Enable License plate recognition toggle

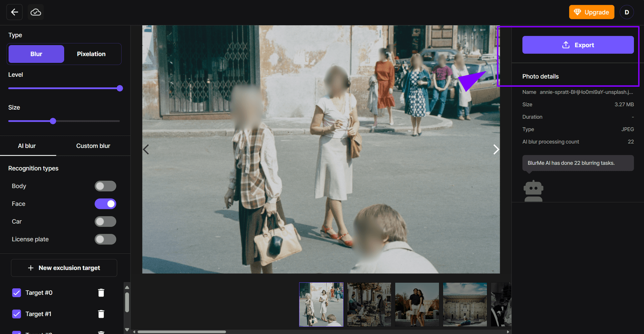pyautogui.click(x=105, y=239)
